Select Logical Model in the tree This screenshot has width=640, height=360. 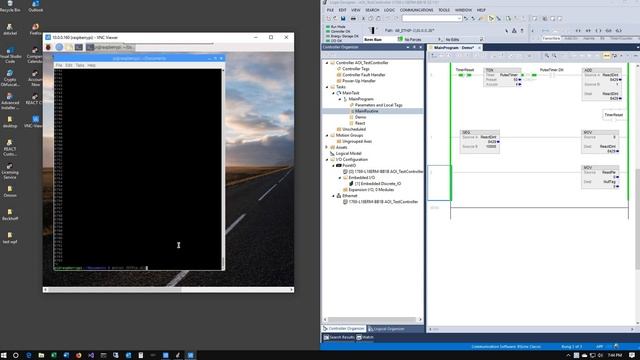tap(348, 153)
